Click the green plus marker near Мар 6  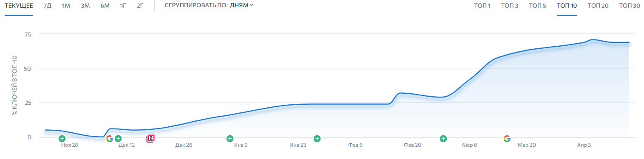tap(443, 138)
